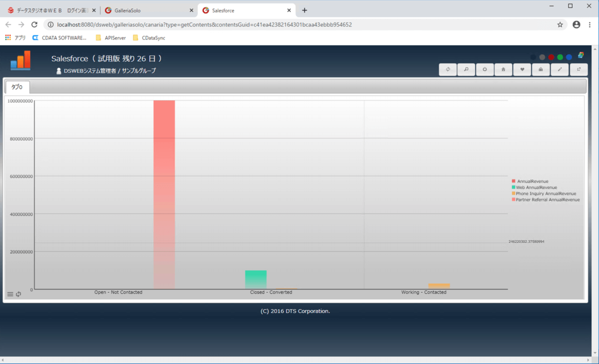Click the pencil edit button
Image resolution: width=599 pixels, height=364 pixels.
tap(560, 70)
